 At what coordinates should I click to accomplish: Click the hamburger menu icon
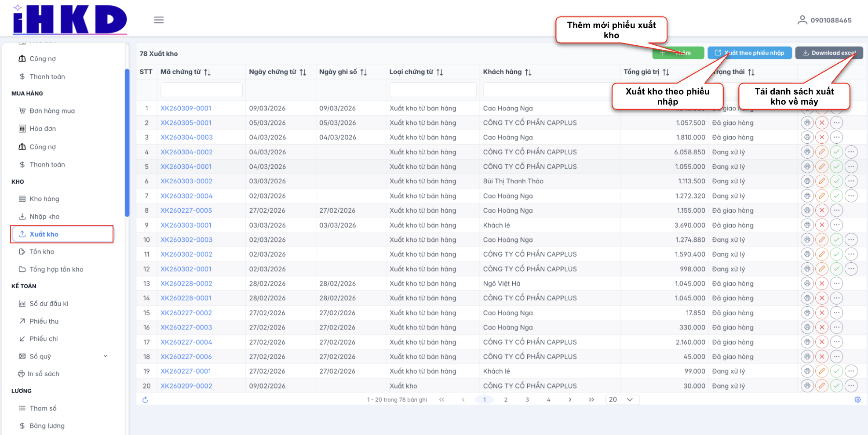pyautogui.click(x=159, y=20)
